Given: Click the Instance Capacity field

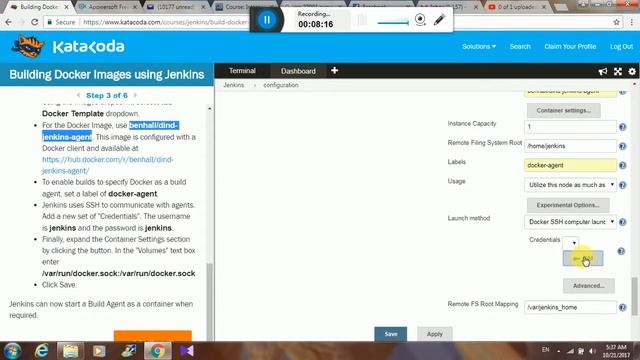Looking at the screenshot, I should point(570,127).
